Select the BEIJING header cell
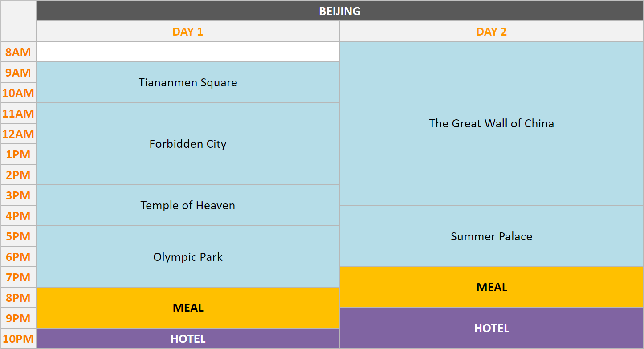The height and width of the screenshot is (349, 644). pos(339,11)
